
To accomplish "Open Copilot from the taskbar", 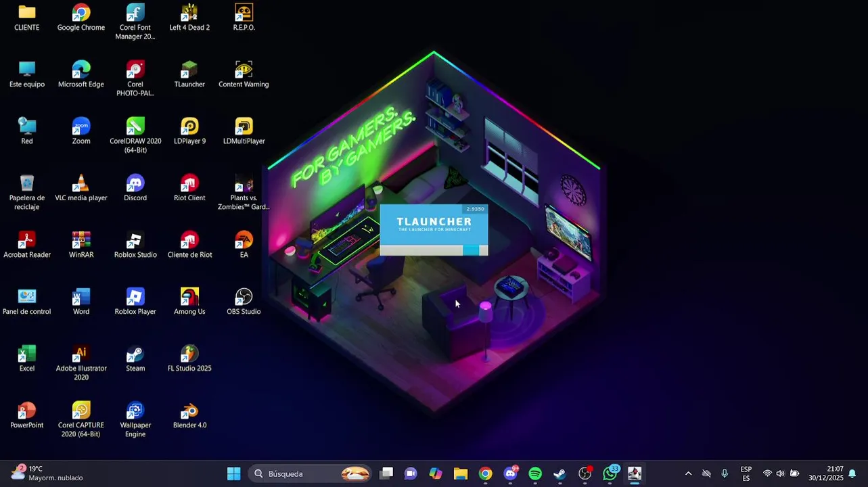I will (x=436, y=473).
